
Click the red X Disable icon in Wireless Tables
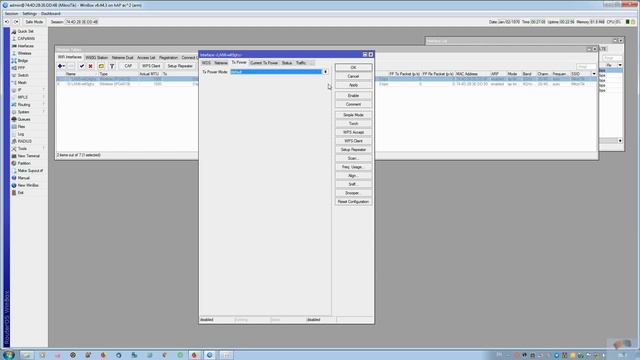tap(91, 66)
